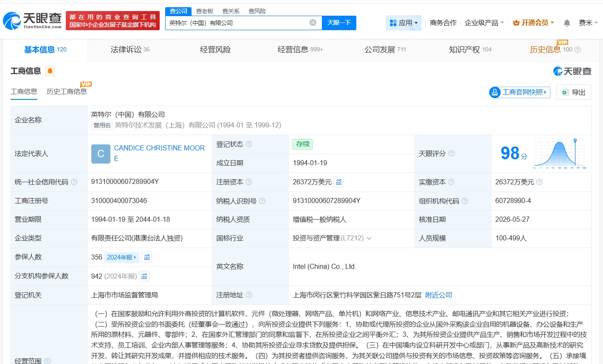Select the 工商信息 sub-tab
The image size is (603, 364).
(24, 92)
